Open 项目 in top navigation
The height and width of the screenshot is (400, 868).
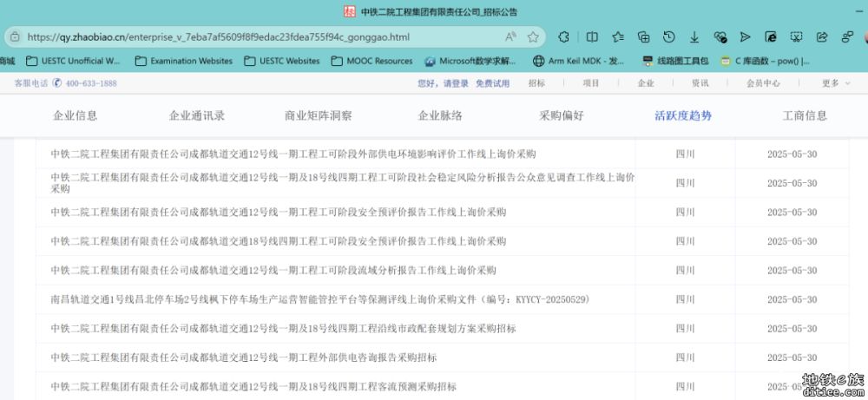coord(590,83)
